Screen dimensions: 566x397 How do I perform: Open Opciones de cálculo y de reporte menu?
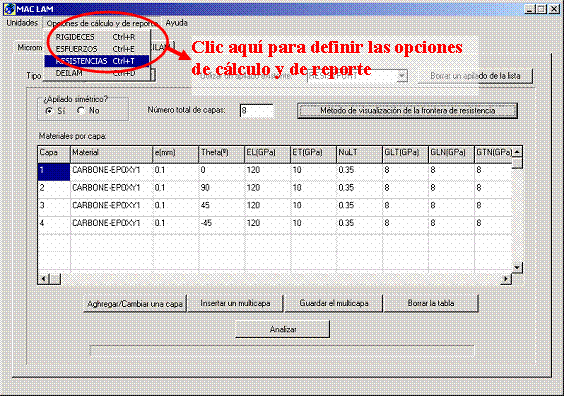point(101,23)
